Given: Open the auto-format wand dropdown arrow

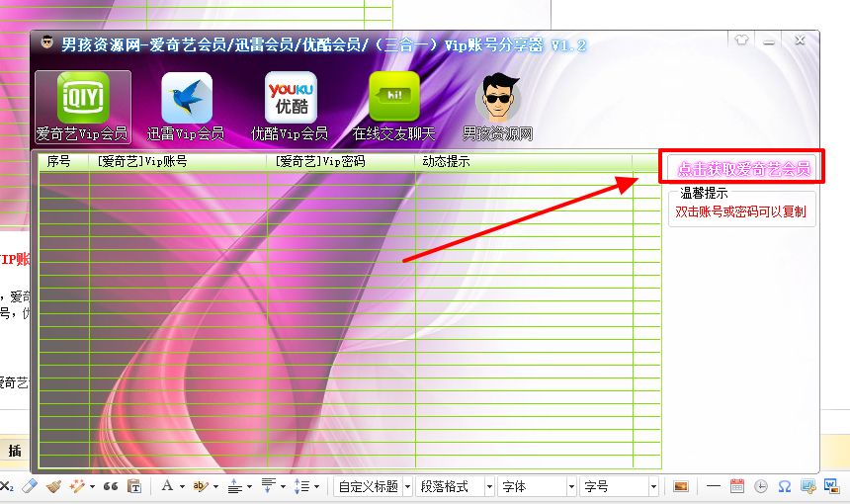Looking at the screenshot, I should (92, 486).
